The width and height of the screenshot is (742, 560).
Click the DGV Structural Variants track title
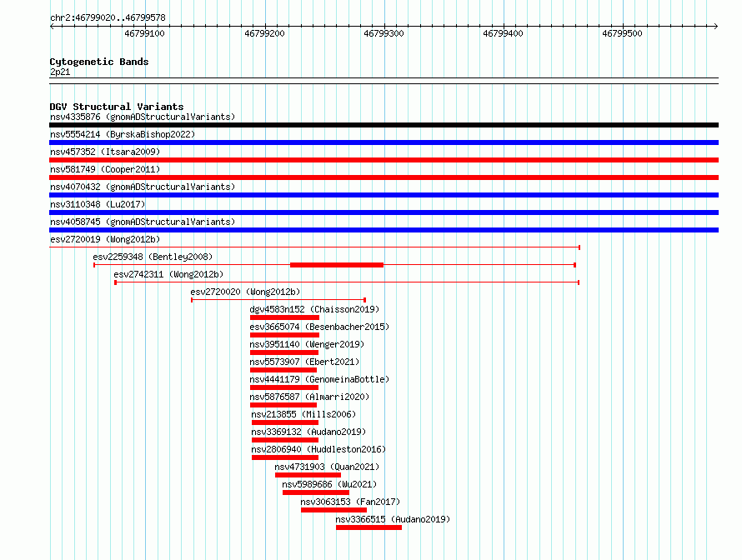pos(117,107)
